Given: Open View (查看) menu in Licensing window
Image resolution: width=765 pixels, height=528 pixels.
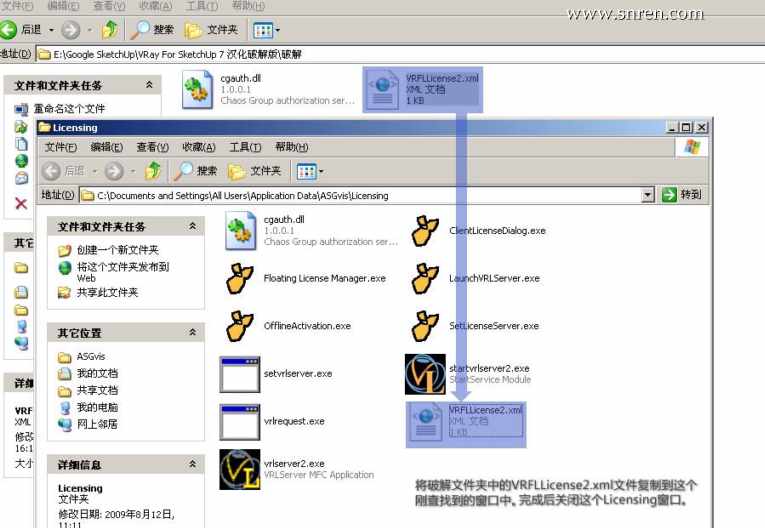Looking at the screenshot, I should click(152, 147).
